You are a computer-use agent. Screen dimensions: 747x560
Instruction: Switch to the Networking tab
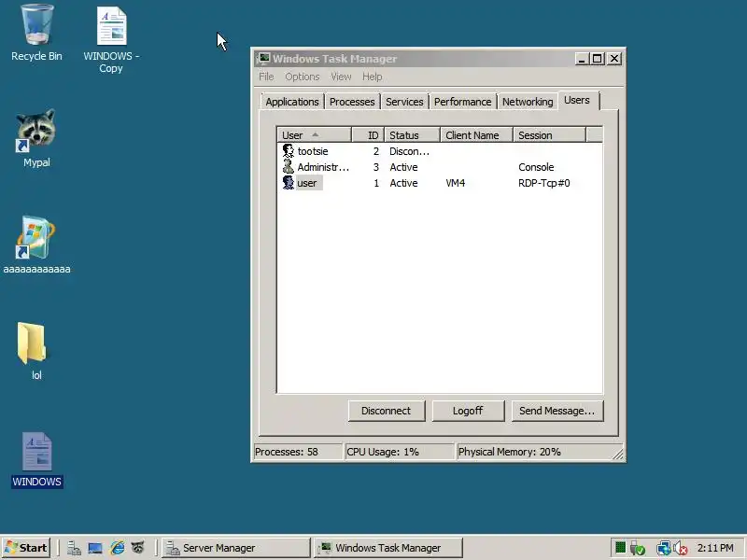tap(528, 102)
